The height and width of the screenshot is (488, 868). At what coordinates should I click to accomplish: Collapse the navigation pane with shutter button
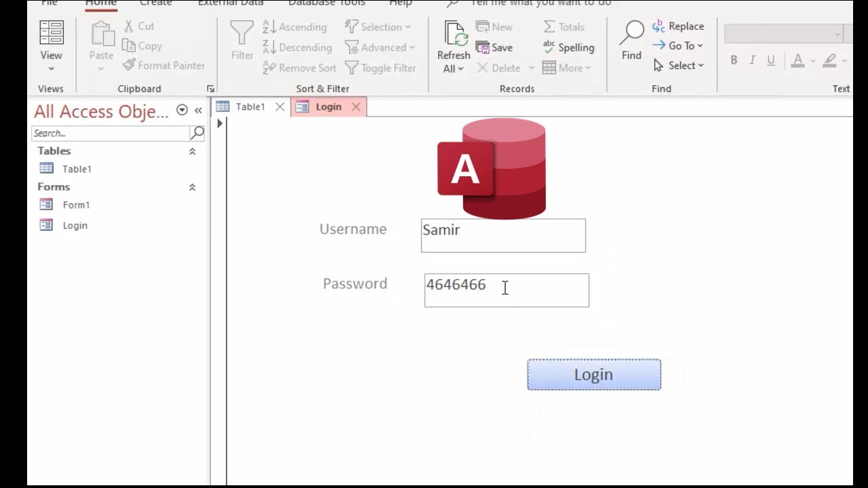(x=198, y=110)
